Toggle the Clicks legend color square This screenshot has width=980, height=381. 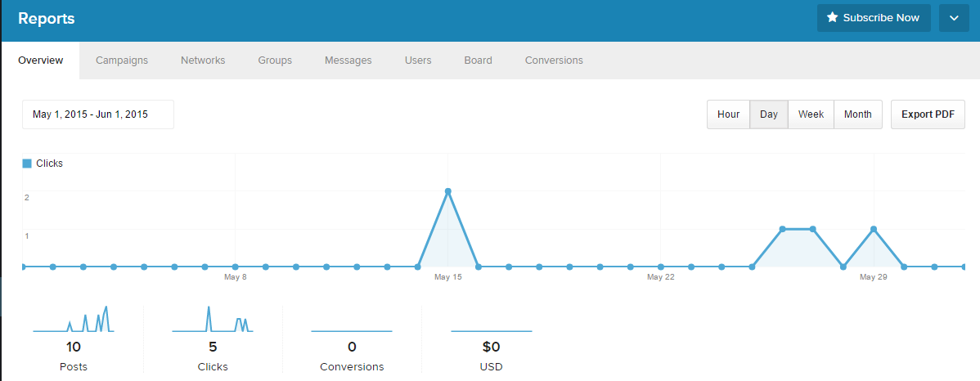(27, 164)
